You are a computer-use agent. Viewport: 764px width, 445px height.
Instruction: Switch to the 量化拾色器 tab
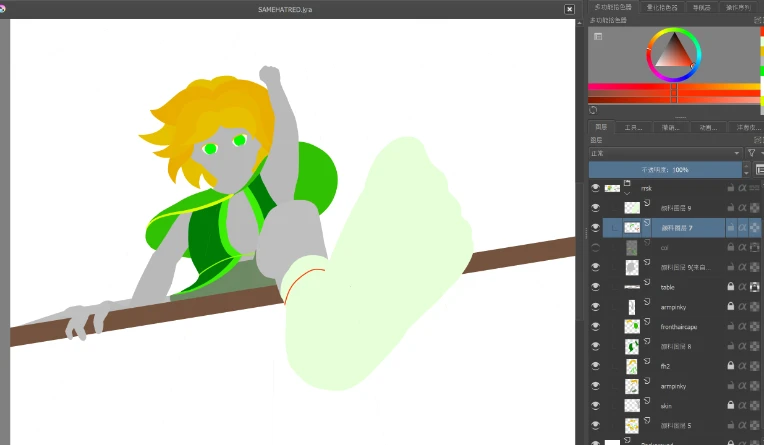662,7
